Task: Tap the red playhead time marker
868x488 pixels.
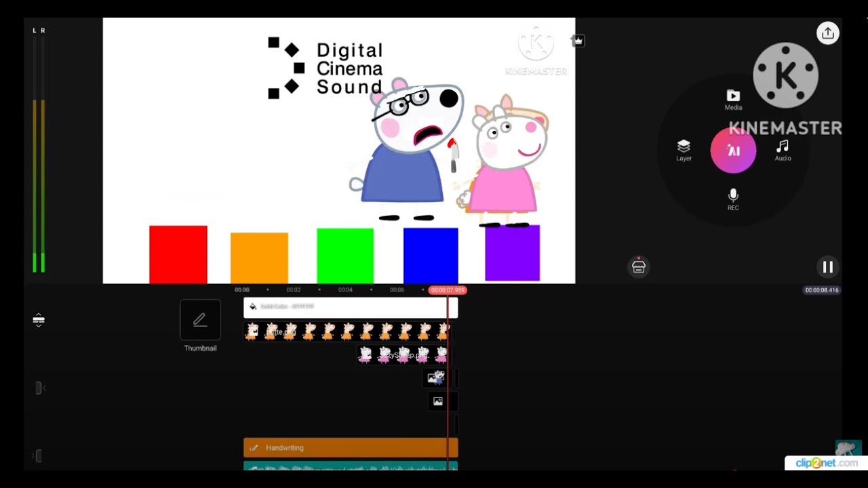Action: tap(448, 290)
